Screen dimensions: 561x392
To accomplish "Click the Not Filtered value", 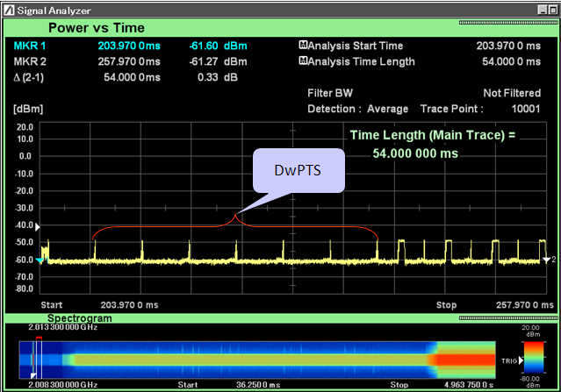I will [x=512, y=93].
